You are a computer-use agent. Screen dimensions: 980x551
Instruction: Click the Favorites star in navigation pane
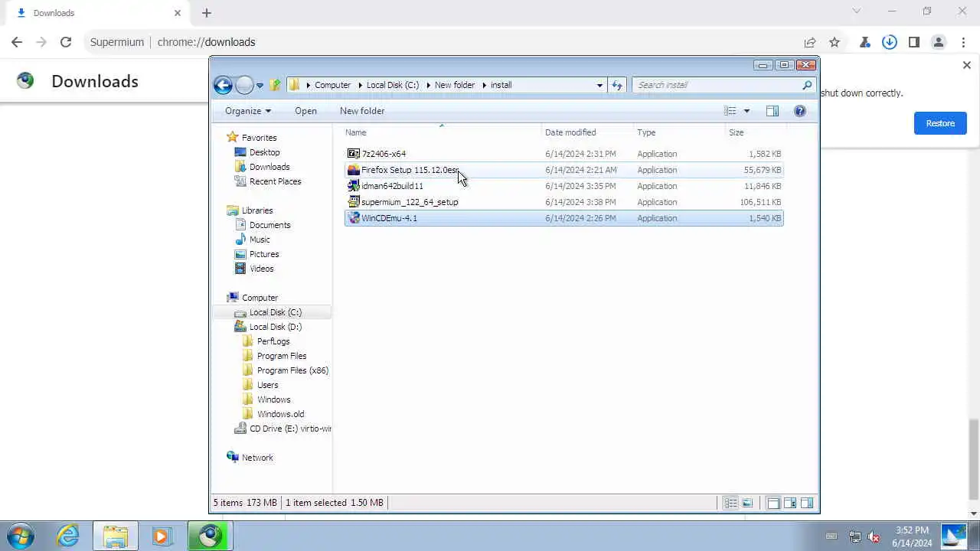[x=233, y=138]
